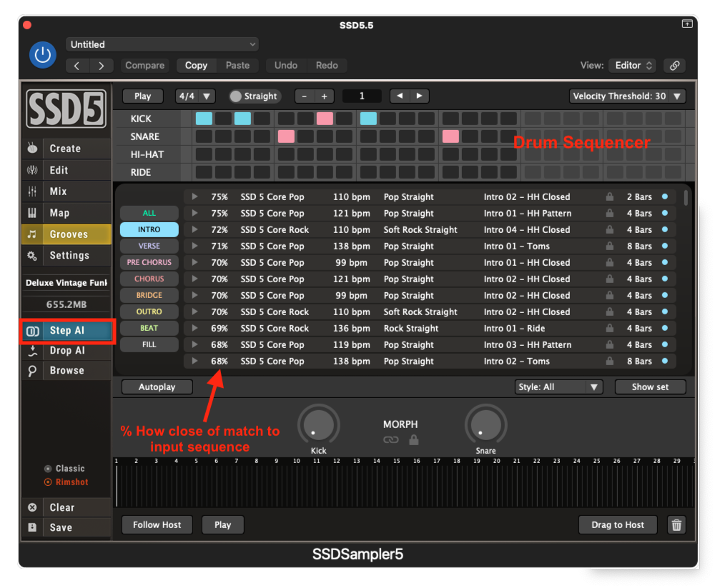Click the groove list scrollbar
The height and width of the screenshot is (588, 715).
686,199
